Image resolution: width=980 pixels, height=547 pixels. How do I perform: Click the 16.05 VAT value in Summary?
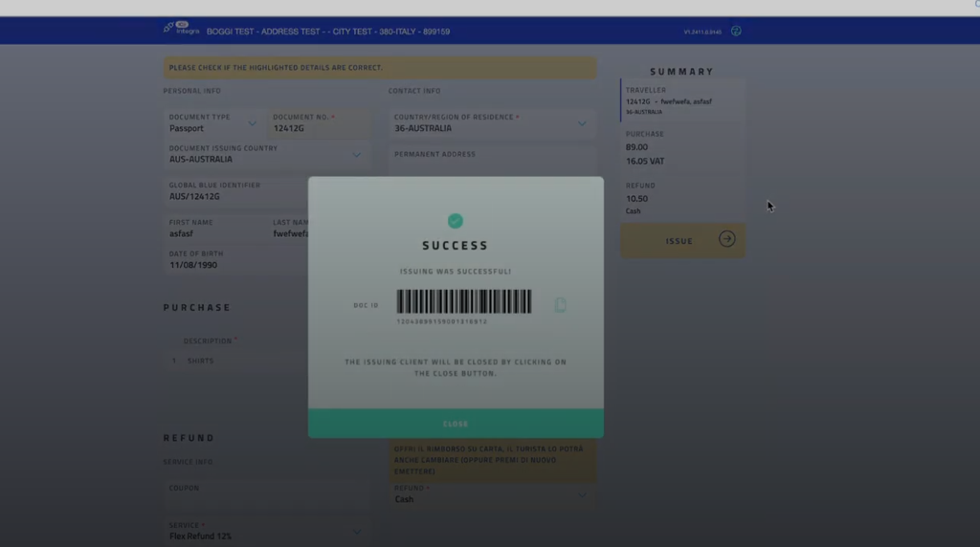[645, 161]
